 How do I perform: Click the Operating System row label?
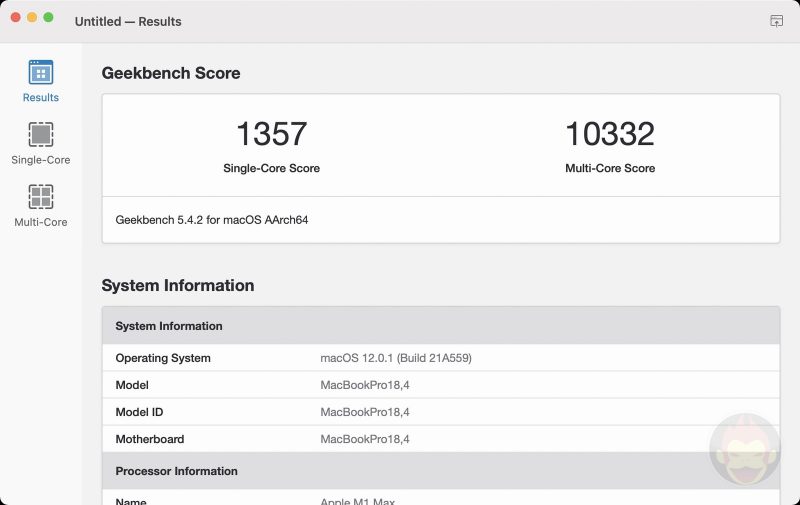[x=163, y=358]
